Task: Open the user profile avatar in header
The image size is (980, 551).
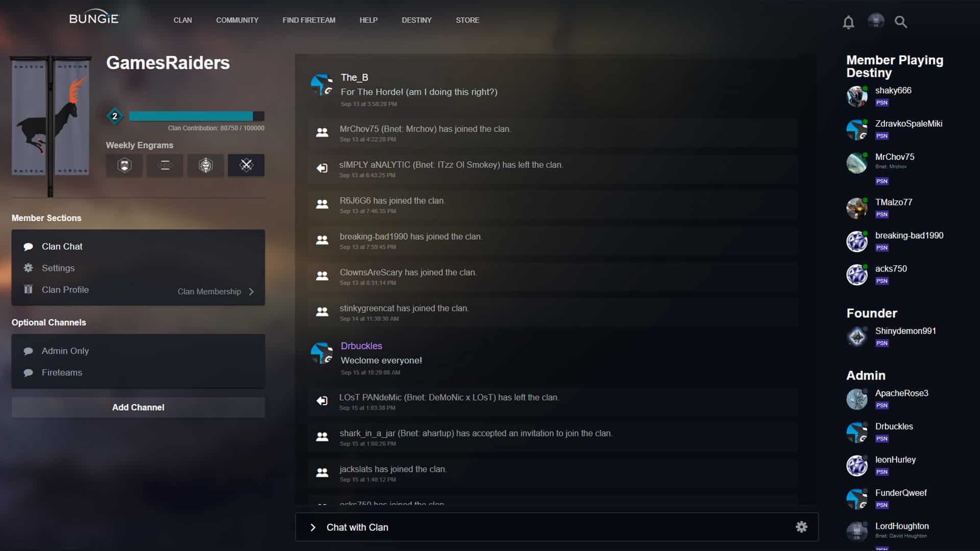Action: [876, 21]
